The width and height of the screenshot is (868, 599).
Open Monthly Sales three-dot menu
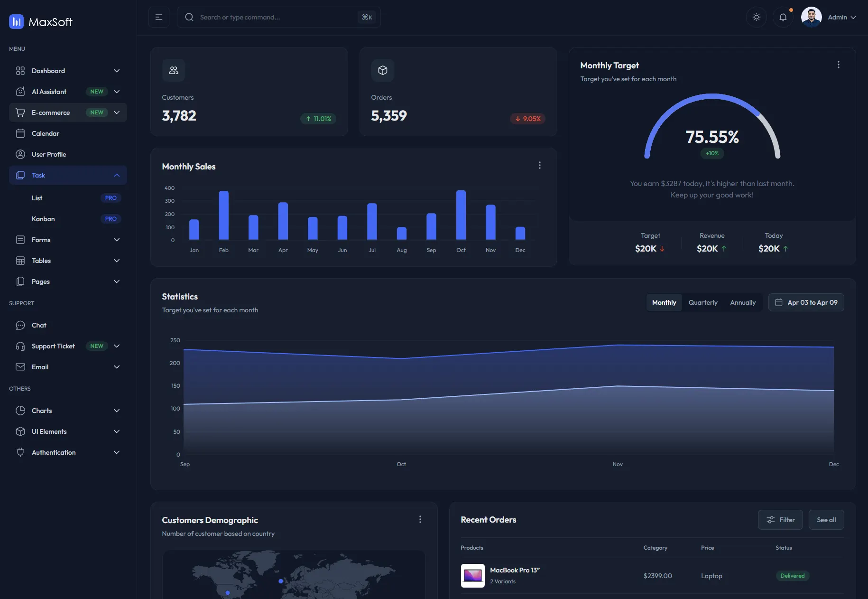(x=539, y=165)
